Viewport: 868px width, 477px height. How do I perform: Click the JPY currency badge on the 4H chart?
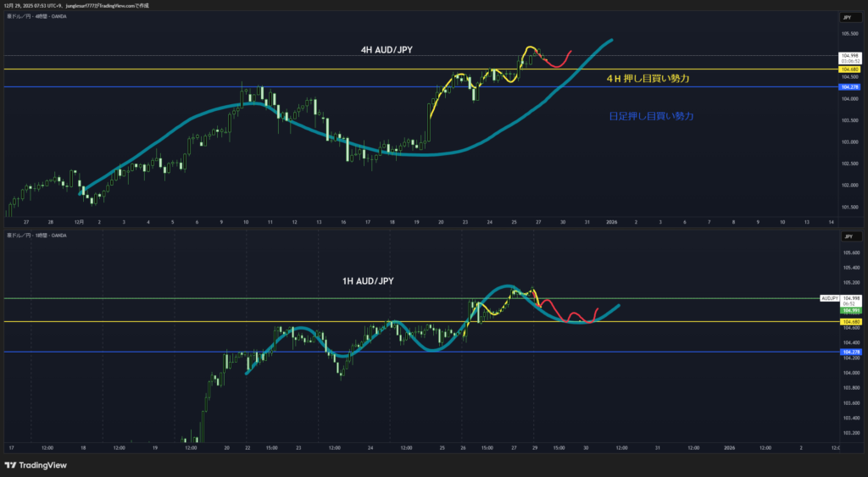[849, 18]
